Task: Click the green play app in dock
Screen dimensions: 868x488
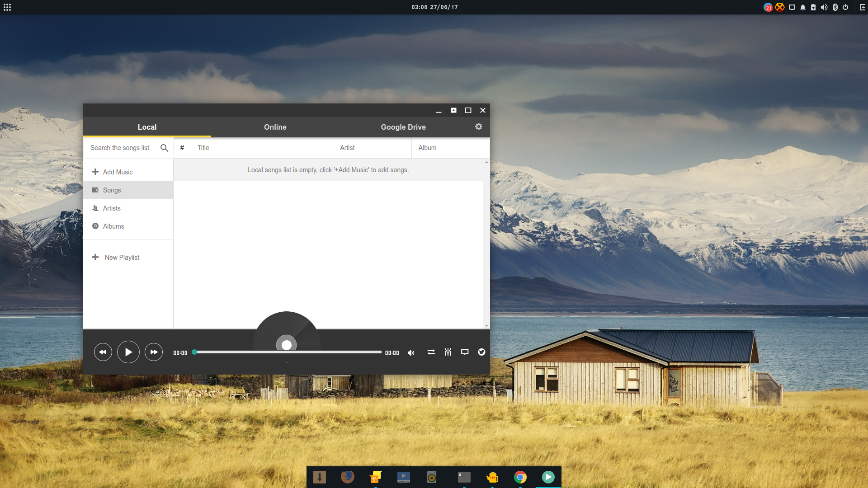Action: [548, 477]
